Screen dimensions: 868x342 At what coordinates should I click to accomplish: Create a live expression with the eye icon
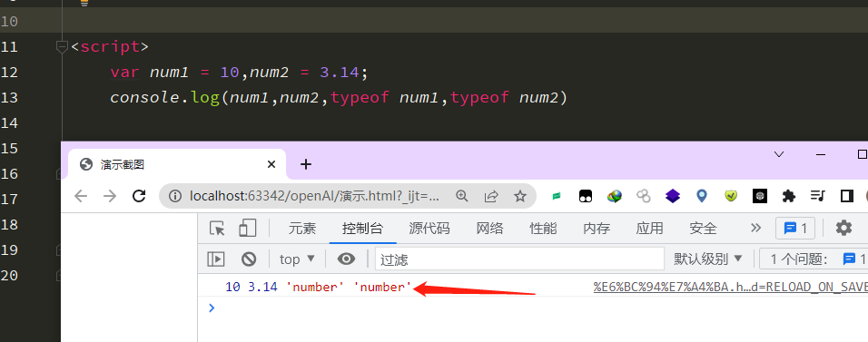click(347, 259)
